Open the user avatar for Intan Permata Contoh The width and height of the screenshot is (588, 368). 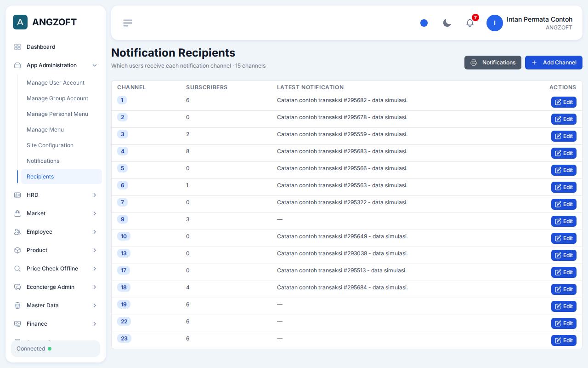[x=495, y=23]
